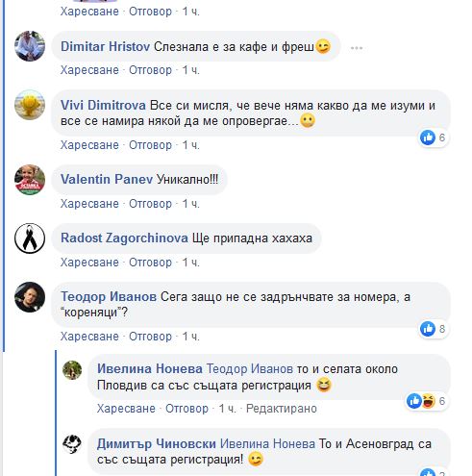The image size is (472, 476).
Task: Open mentioned Теодор Иванов in Ивелина's reply
Action: (250, 369)
